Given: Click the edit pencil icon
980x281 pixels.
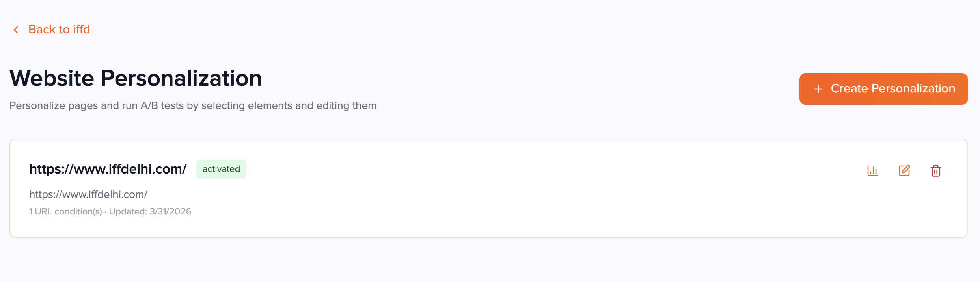Looking at the screenshot, I should (x=904, y=171).
